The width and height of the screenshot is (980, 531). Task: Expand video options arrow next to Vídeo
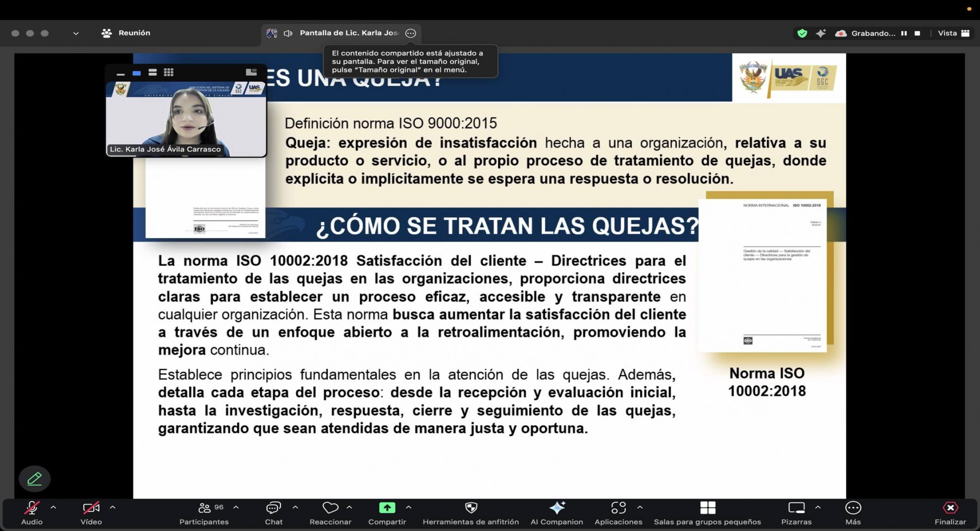click(x=113, y=508)
